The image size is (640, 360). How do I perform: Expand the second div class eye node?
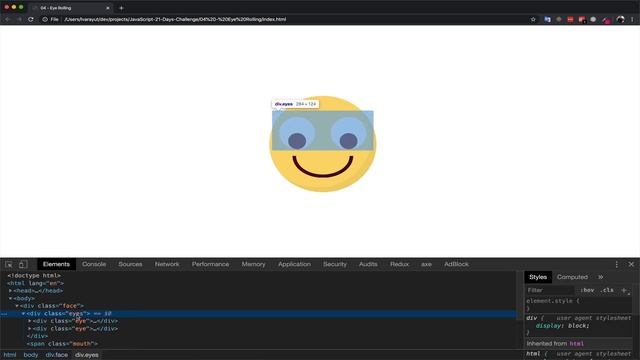pyautogui.click(x=30, y=329)
